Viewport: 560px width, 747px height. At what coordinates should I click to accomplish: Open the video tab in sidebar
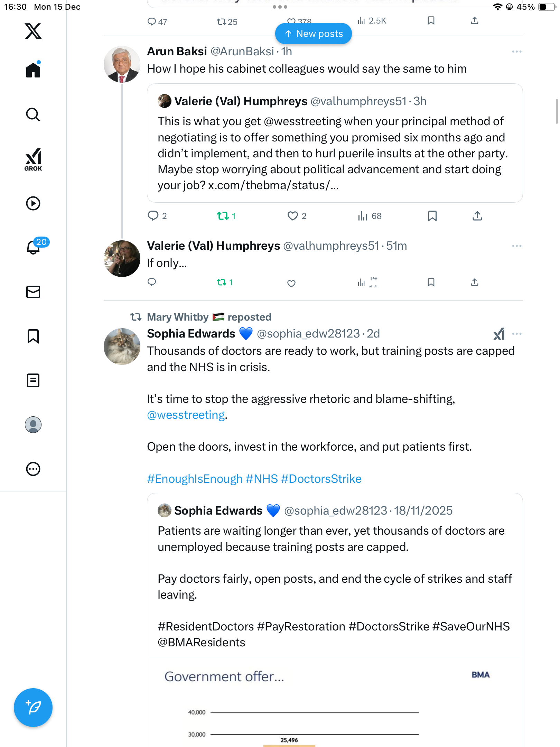(x=33, y=203)
